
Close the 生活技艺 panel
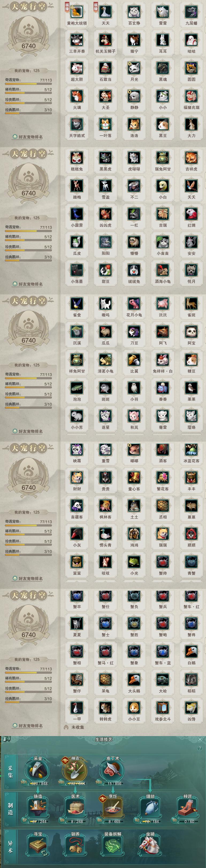(x=200, y=739)
